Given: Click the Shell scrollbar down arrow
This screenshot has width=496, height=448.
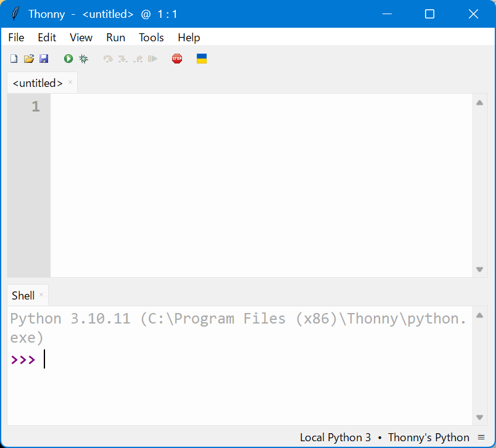Looking at the screenshot, I should pyautogui.click(x=479, y=417).
